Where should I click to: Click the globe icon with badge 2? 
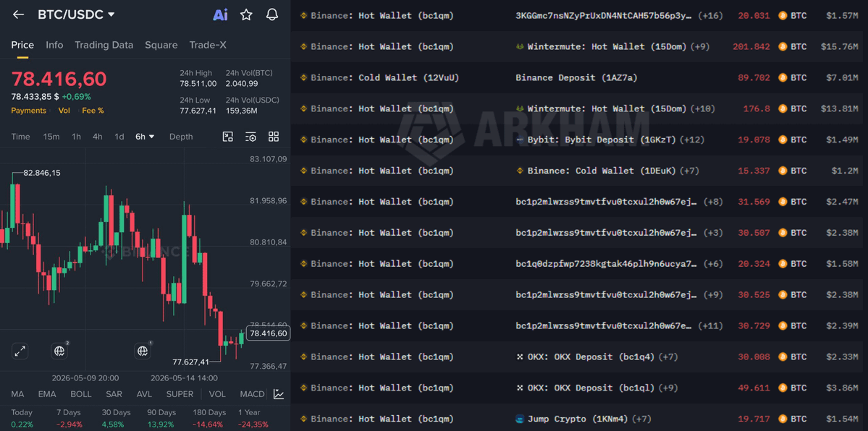click(x=59, y=351)
